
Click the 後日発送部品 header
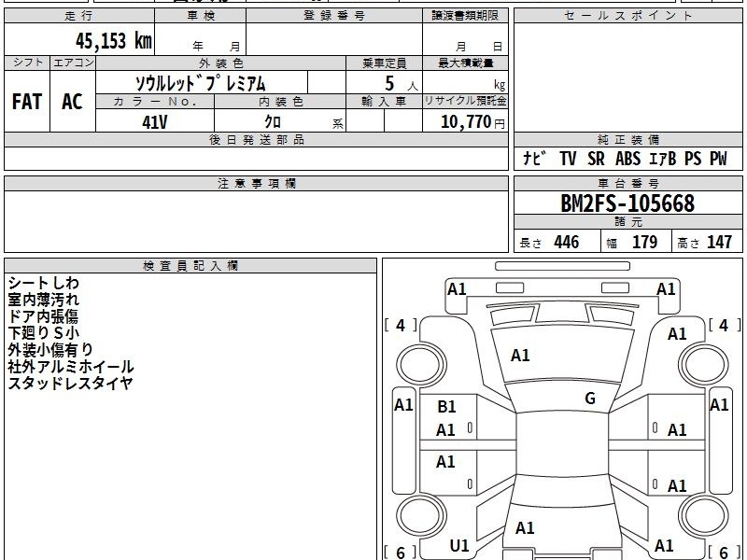click(256, 139)
